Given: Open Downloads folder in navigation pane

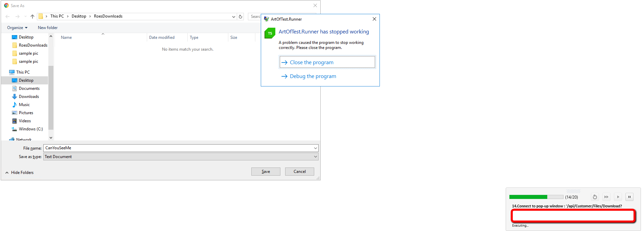Looking at the screenshot, I should click(29, 97).
